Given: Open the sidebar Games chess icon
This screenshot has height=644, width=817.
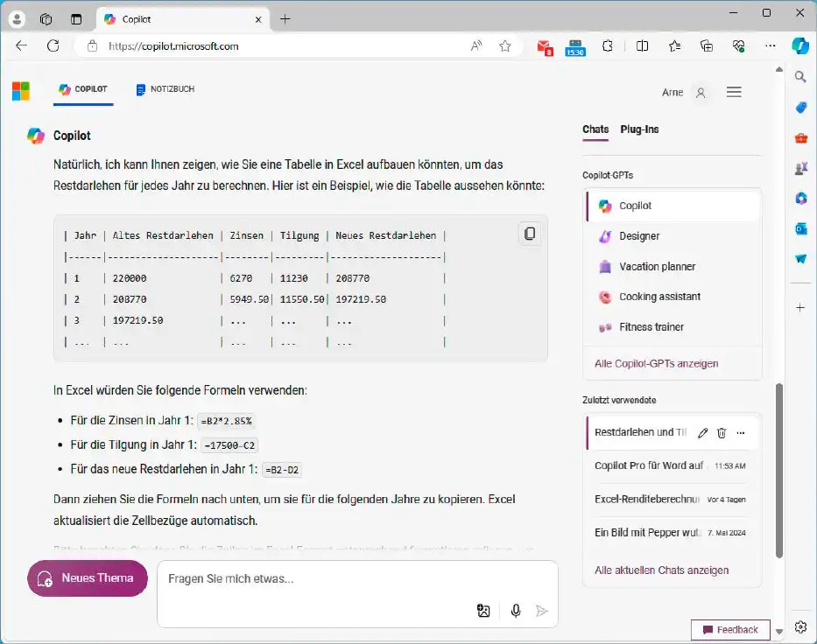Looking at the screenshot, I should point(801,168).
